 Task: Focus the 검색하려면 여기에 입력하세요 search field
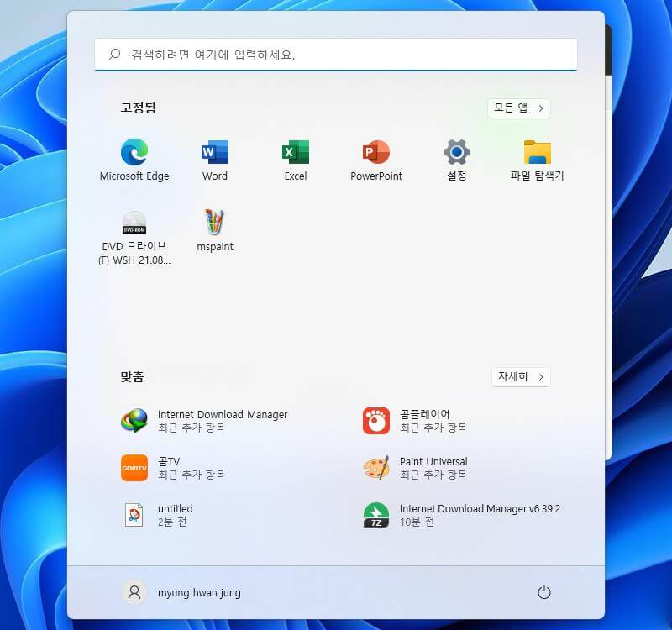pos(335,55)
